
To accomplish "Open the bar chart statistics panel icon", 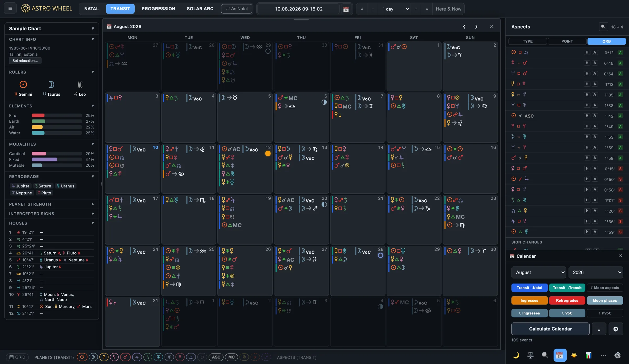I will (x=588, y=355).
